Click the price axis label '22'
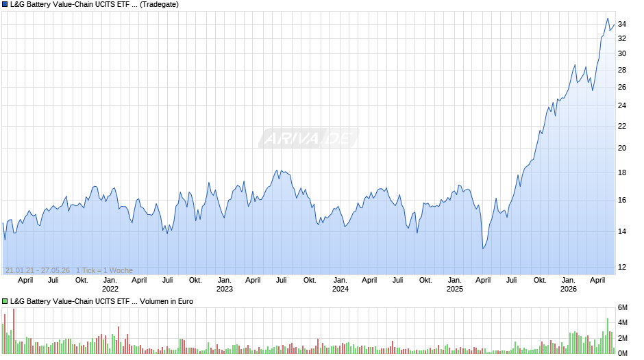This screenshot has width=644, height=360. [x=622, y=126]
